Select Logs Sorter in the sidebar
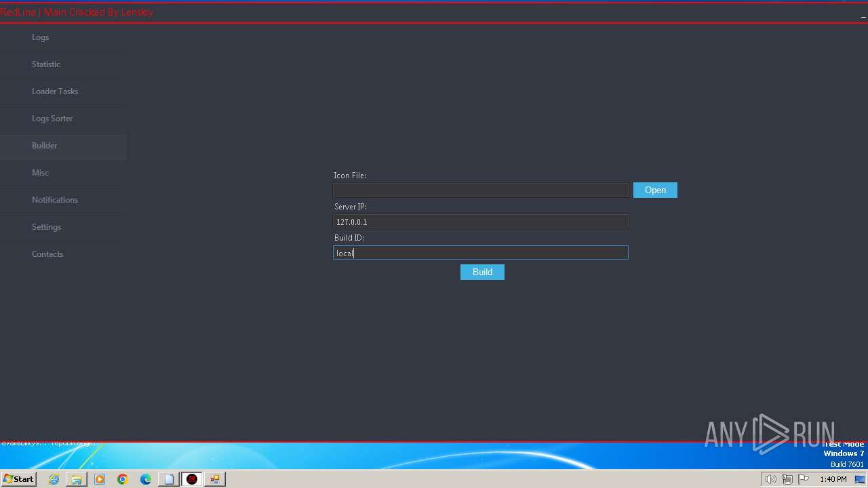Viewport: 868px width, 488px height. coord(63,119)
